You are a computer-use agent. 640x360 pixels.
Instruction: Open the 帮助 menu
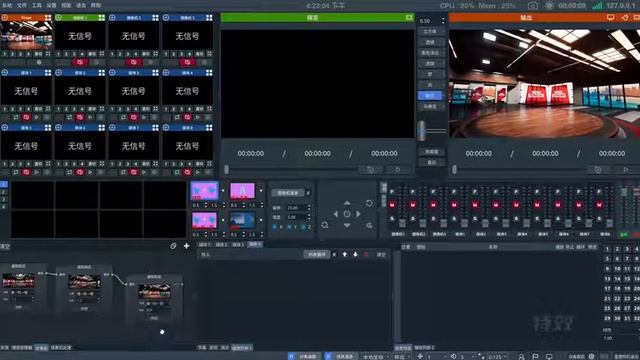[x=96, y=5]
